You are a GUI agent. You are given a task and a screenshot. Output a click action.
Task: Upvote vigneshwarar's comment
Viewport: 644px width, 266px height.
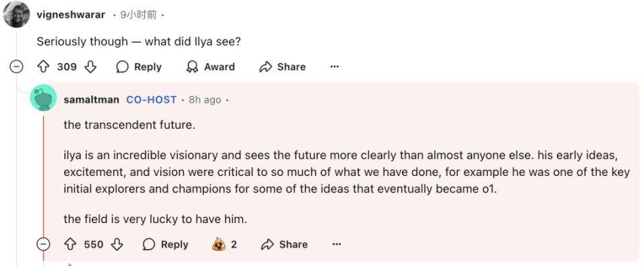(44, 66)
